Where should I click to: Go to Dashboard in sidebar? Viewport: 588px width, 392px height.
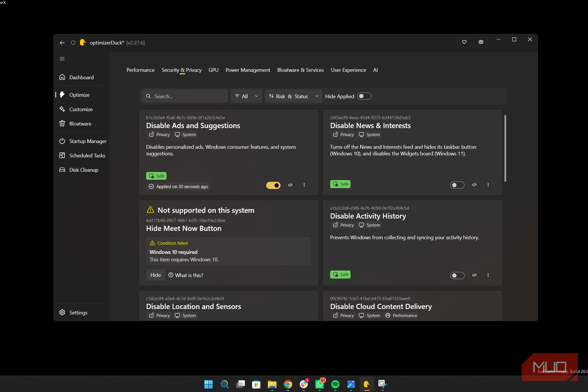(81, 77)
